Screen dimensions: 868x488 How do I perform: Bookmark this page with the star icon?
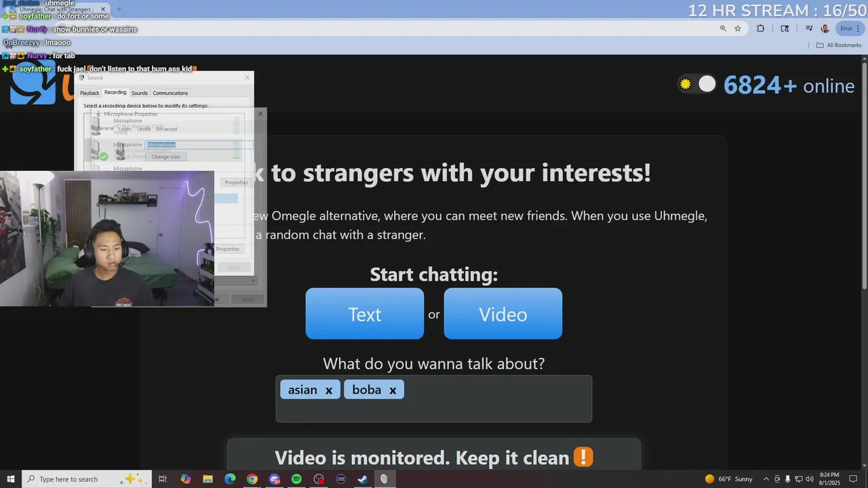click(738, 28)
